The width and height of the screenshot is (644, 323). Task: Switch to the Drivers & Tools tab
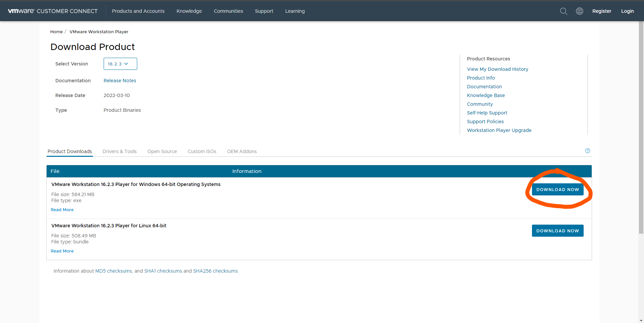click(x=120, y=151)
